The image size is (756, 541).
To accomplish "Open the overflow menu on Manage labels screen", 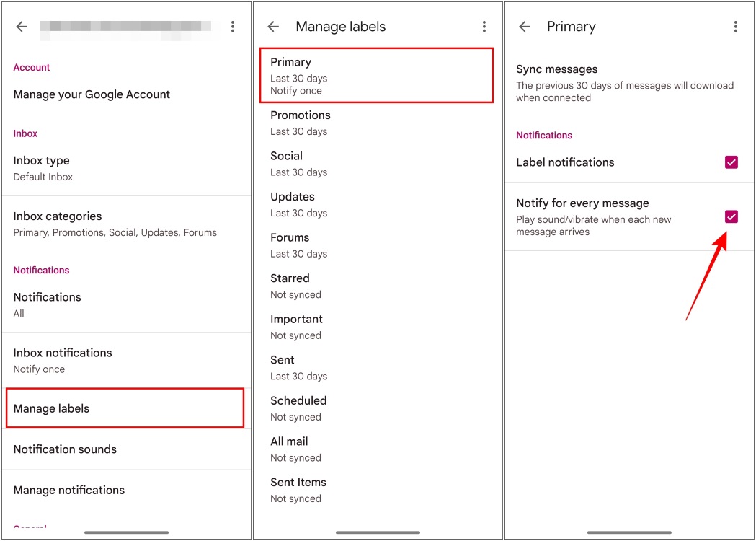I will (x=484, y=26).
